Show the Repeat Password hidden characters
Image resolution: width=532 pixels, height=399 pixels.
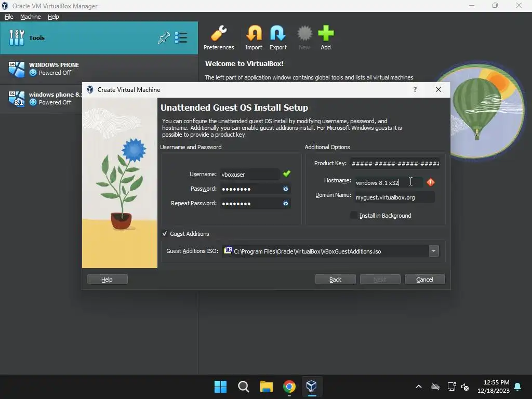(x=286, y=203)
